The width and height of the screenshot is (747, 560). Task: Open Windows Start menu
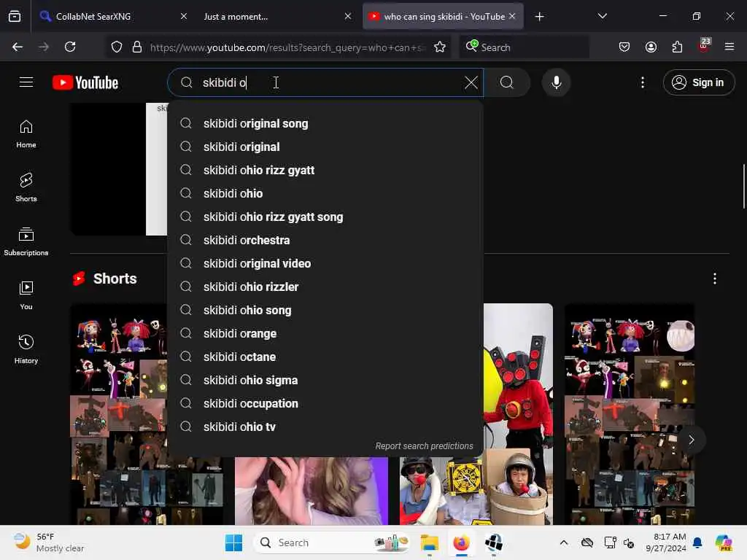pyautogui.click(x=233, y=542)
